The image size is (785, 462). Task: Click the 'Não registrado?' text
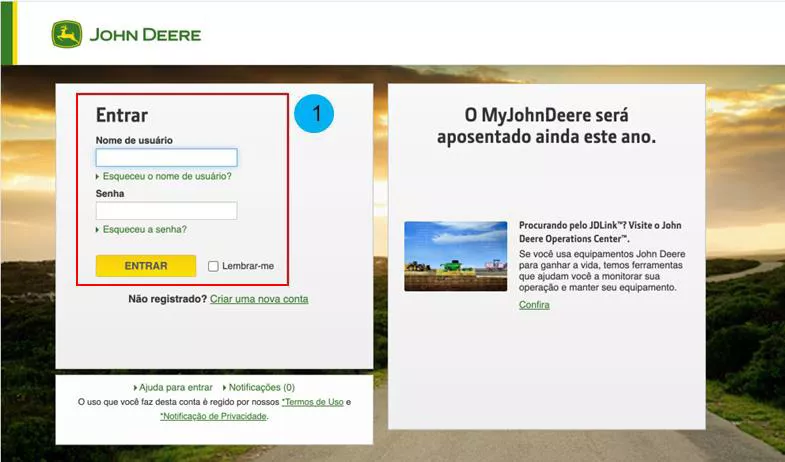168,299
